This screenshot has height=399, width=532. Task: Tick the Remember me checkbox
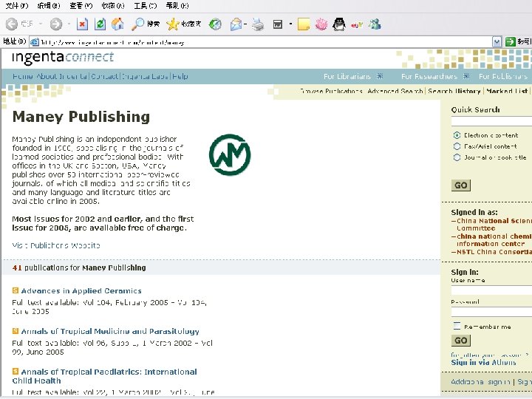tap(457, 326)
